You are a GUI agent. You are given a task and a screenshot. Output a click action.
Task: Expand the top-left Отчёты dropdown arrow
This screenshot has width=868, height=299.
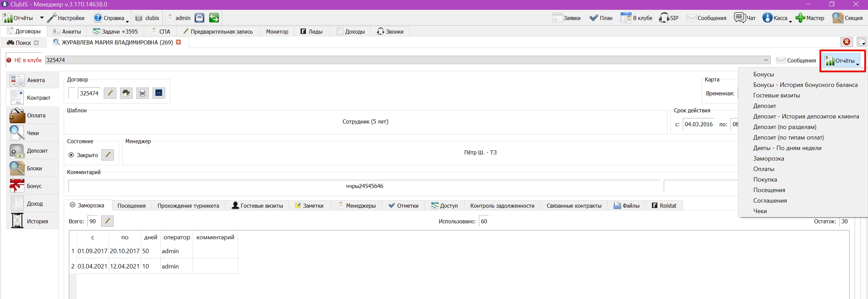(x=42, y=18)
